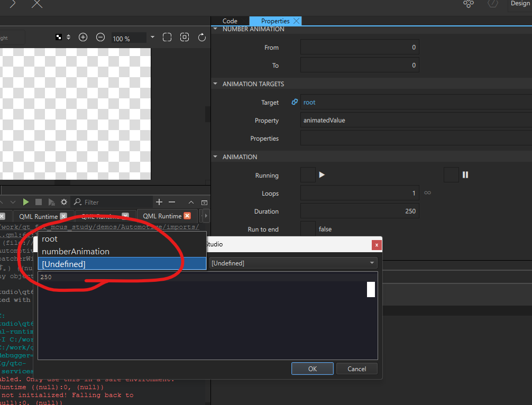The image size is (532, 405).
Task: Select the first QML Runtime output tab
Action: pos(38,216)
